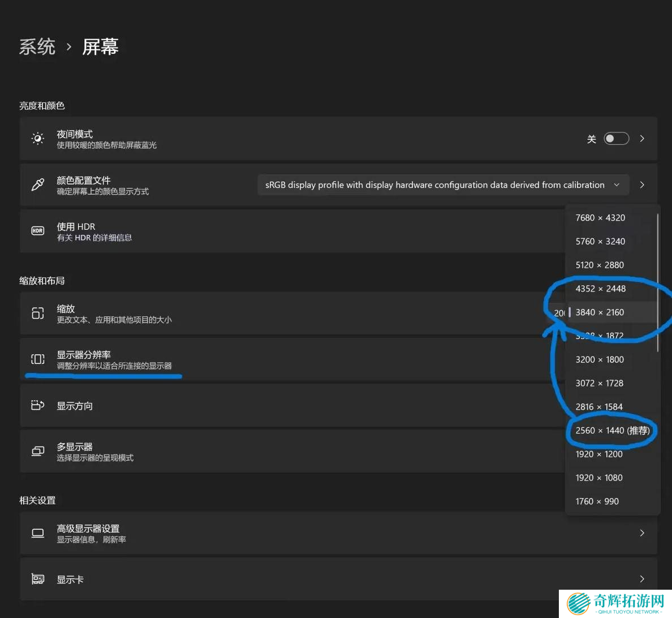Click the graphics card icon
Image resolution: width=672 pixels, height=618 pixels.
(38, 579)
